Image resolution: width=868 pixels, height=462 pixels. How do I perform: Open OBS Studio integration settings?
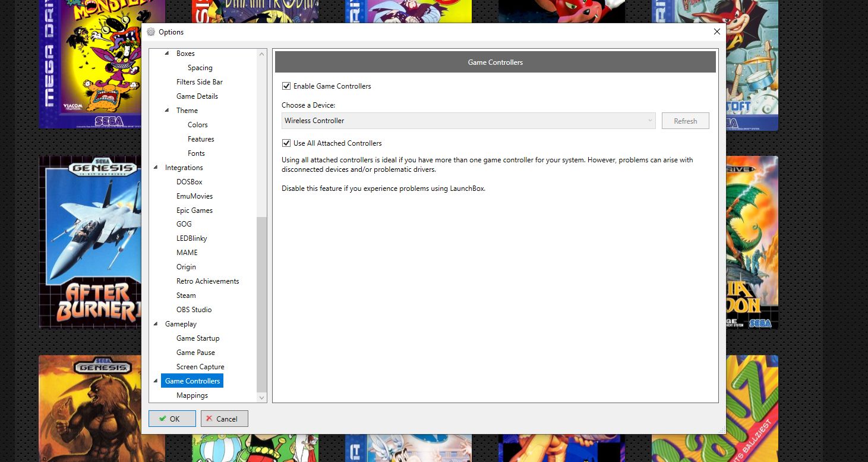[x=194, y=310]
